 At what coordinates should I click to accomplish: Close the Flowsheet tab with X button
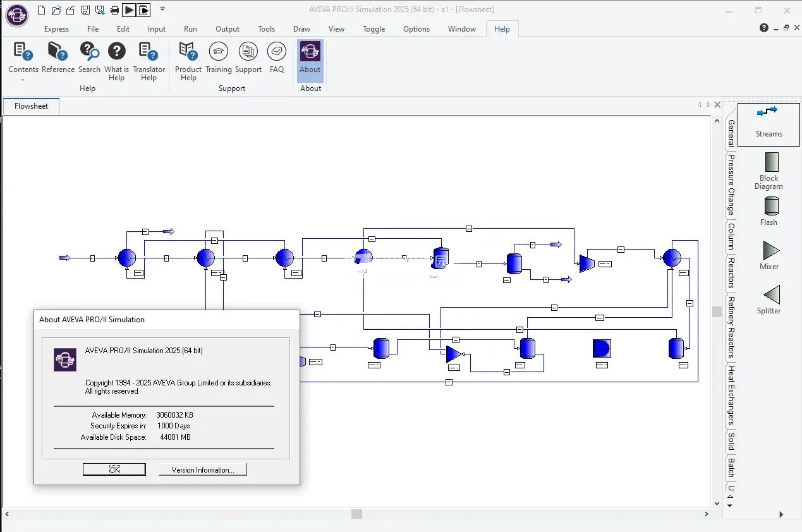point(717,105)
